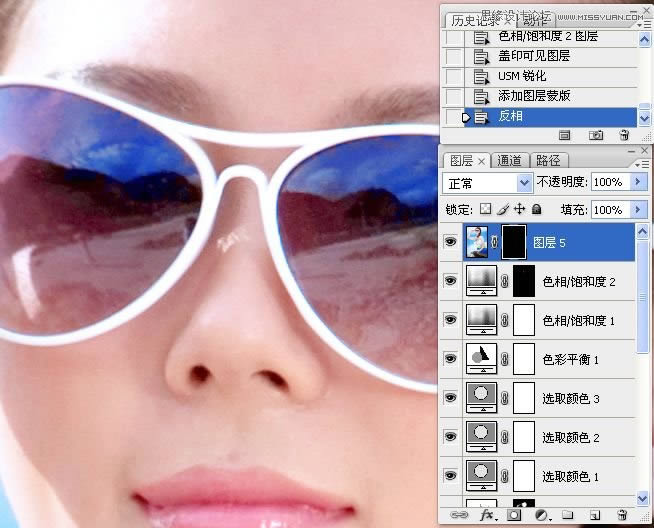Click the 不透明度 100% value field
Viewport: 654px width, 528px height.
click(x=611, y=182)
